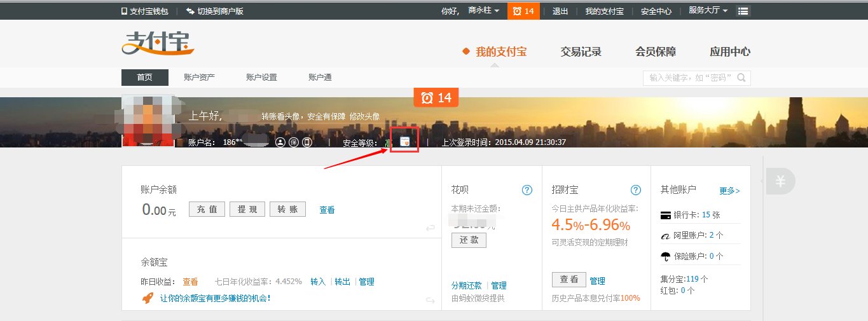Click the 集分宝 count 119

tap(692, 278)
